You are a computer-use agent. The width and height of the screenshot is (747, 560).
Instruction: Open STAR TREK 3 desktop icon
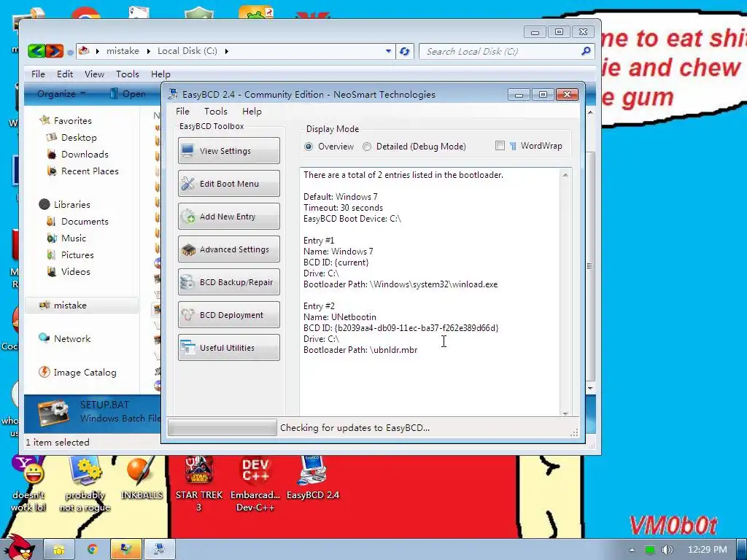coord(199,483)
